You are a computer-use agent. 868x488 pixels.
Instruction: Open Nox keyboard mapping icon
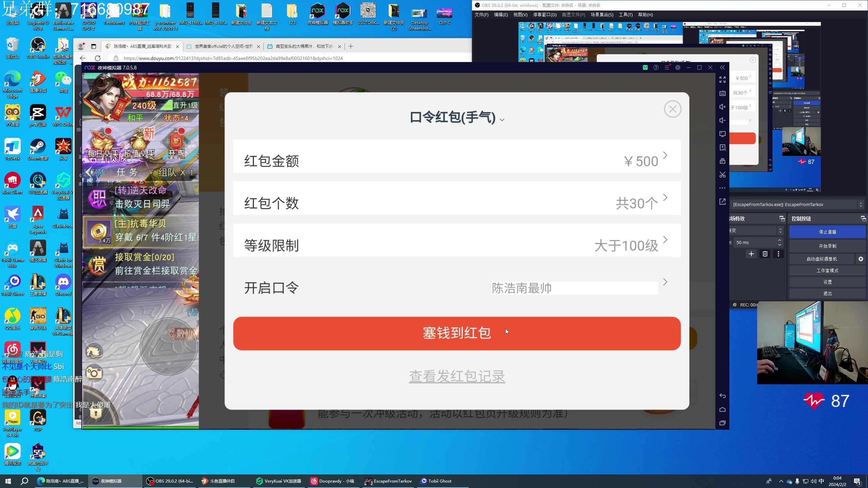click(723, 93)
